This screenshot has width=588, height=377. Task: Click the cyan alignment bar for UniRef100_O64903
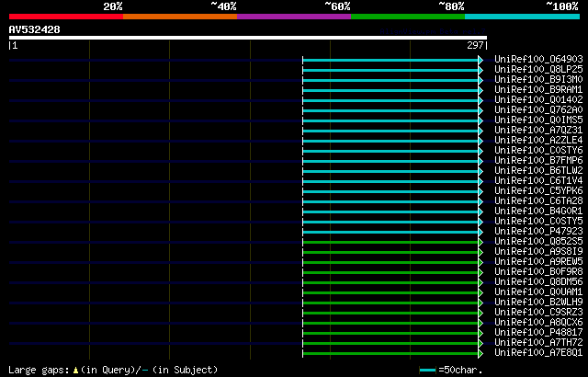click(x=390, y=60)
